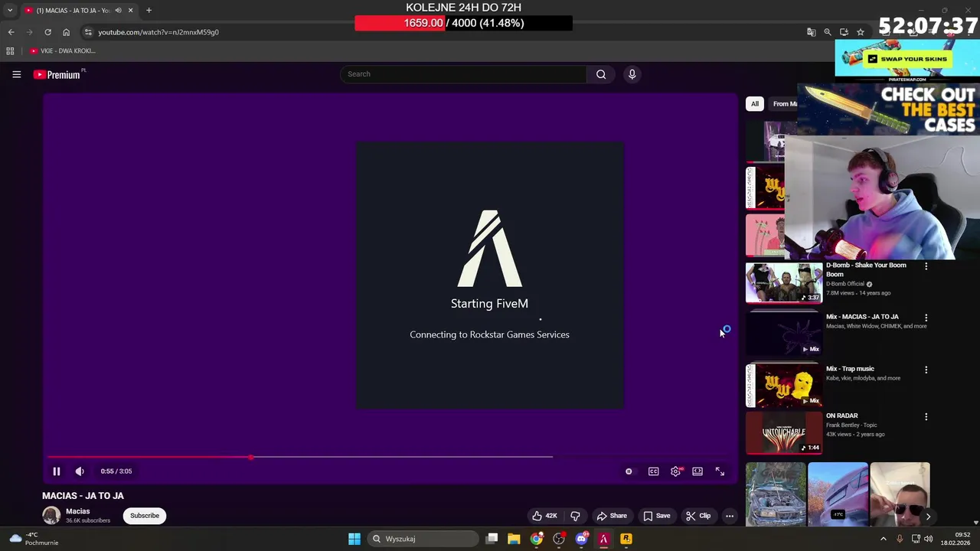Screen dimensions: 980x551
Task: Open the Short with the -17°C car
Action: click(838, 494)
